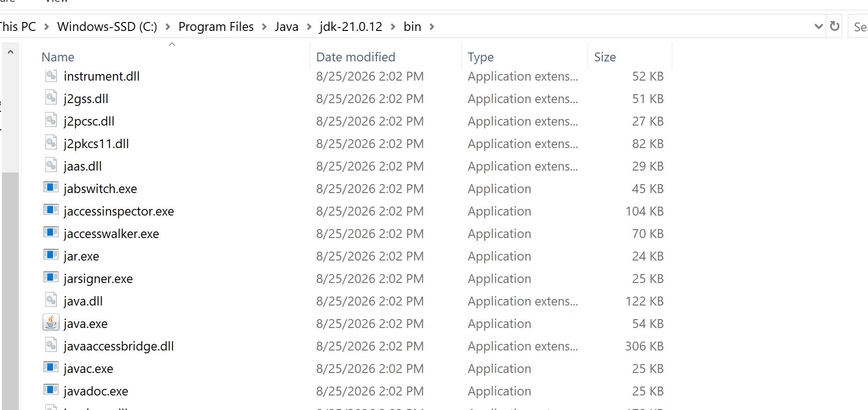The image size is (868, 410).
Task: Refresh the bin folder view
Action: pos(835,26)
